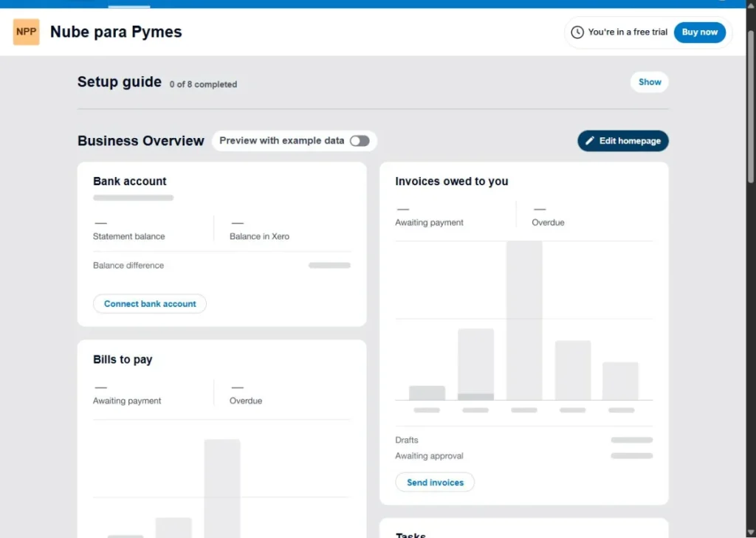Click the tallest bar in invoices chart
This screenshot has height=538, width=756.
524,320
